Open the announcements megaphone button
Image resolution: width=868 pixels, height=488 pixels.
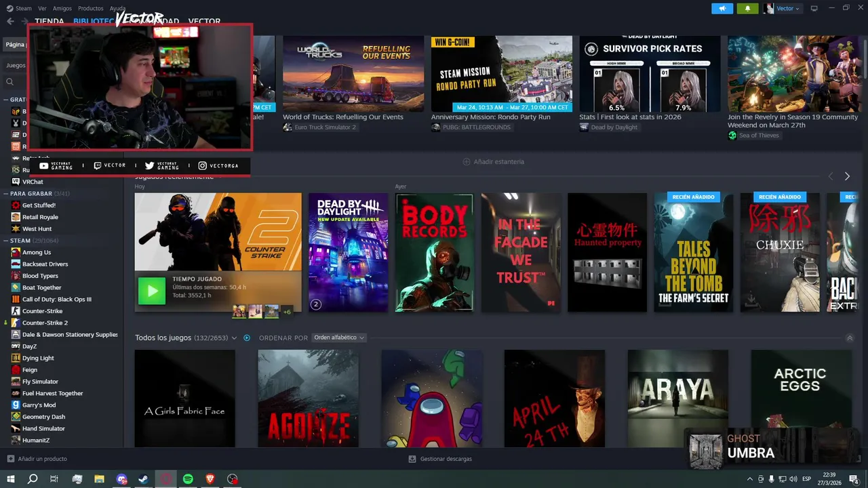coord(722,8)
